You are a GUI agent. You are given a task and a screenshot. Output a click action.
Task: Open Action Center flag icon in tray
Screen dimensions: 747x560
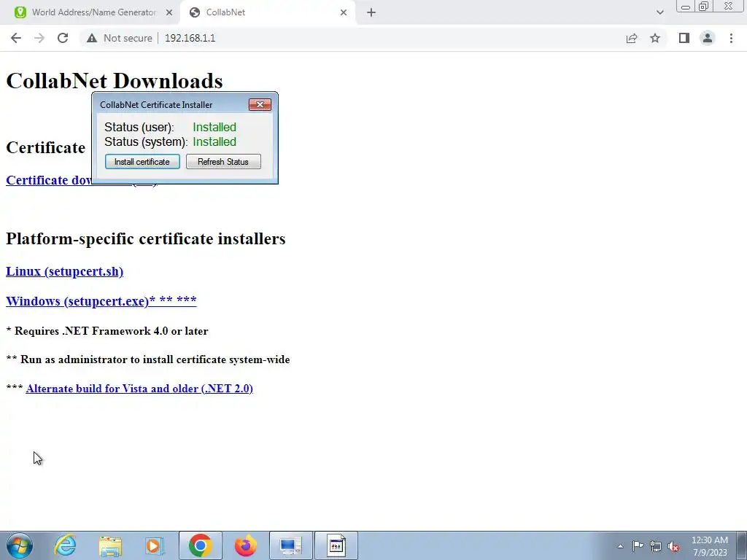[638, 546]
